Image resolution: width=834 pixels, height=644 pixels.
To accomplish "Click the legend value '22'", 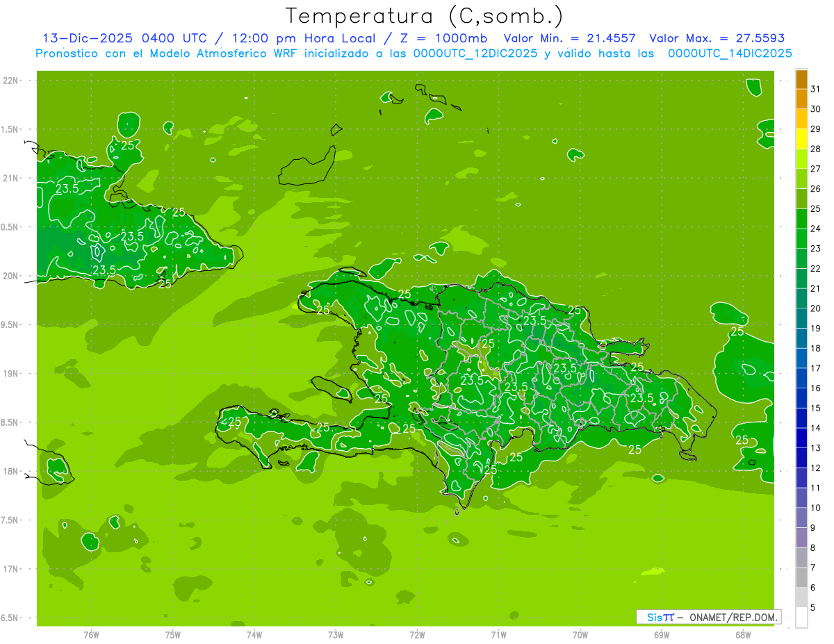I will 815,268.
